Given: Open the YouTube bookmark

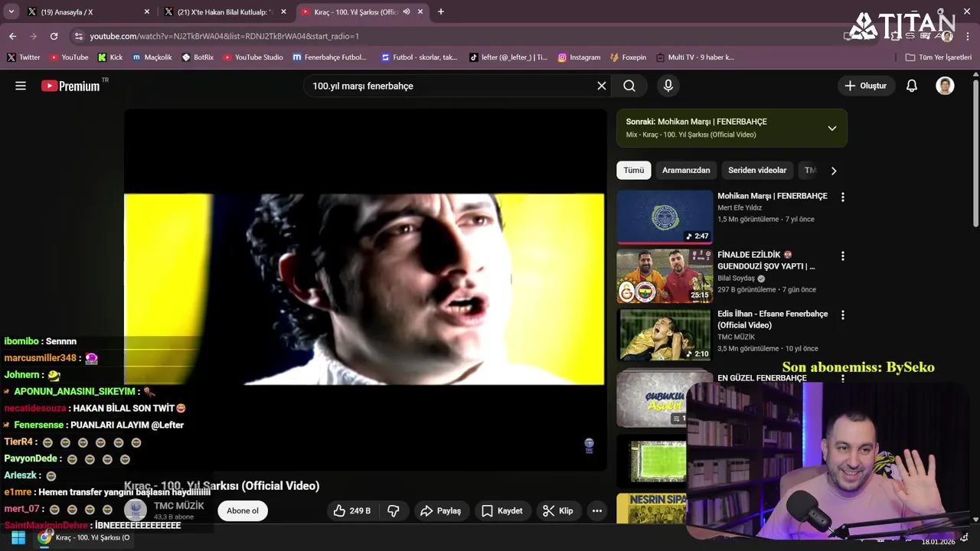Looking at the screenshot, I should (69, 57).
